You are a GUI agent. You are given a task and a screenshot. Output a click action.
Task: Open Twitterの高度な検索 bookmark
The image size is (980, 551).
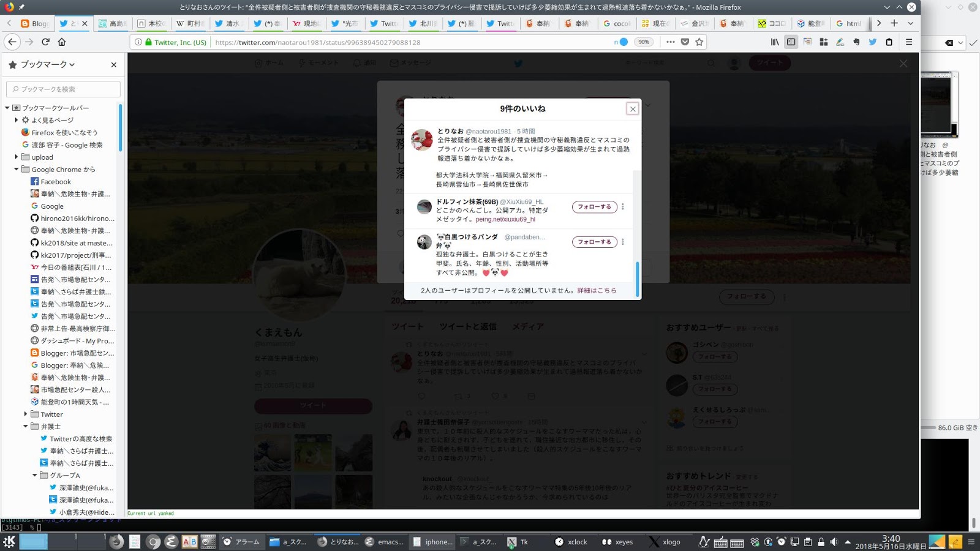click(77, 438)
